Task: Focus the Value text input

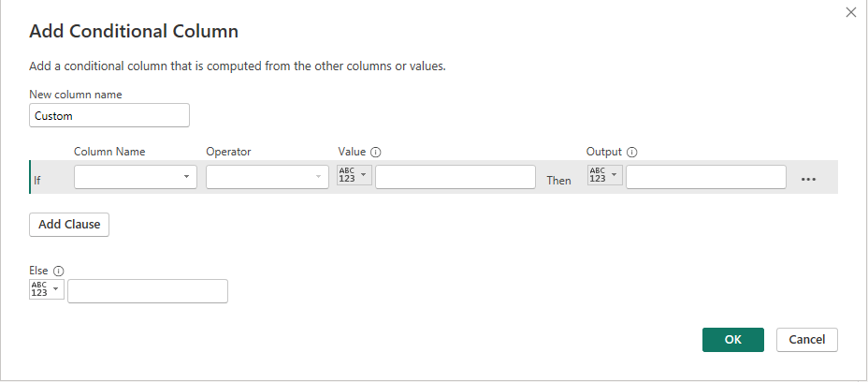Action: [x=455, y=177]
